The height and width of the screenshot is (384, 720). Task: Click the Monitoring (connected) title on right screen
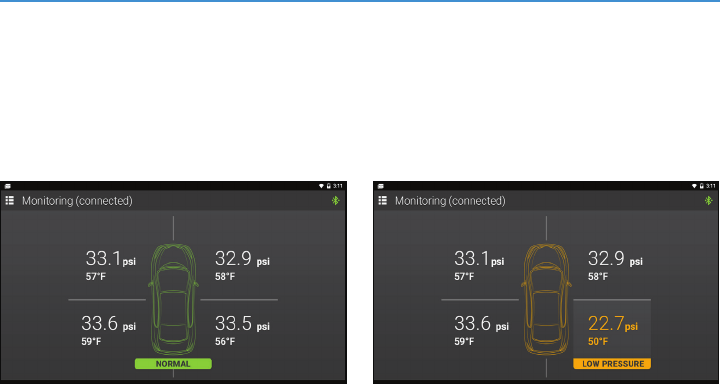click(450, 201)
